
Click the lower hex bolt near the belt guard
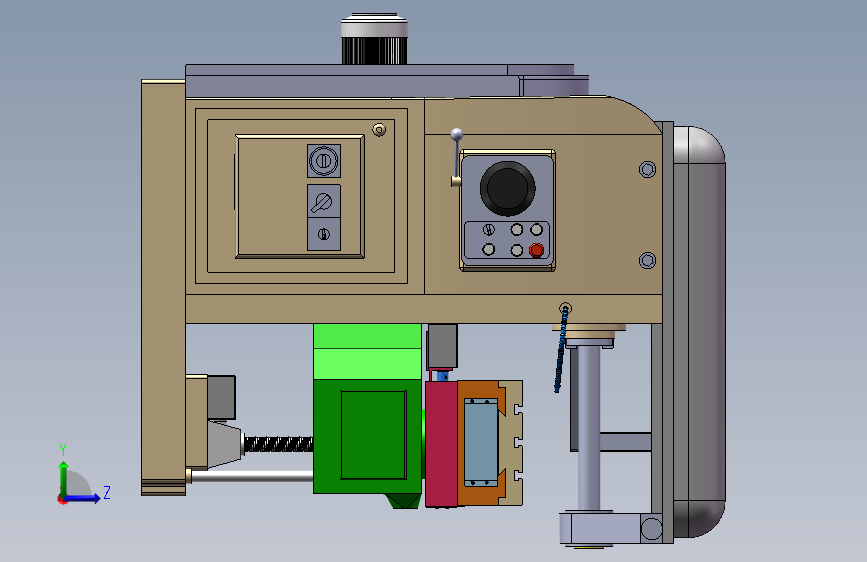coord(647,260)
